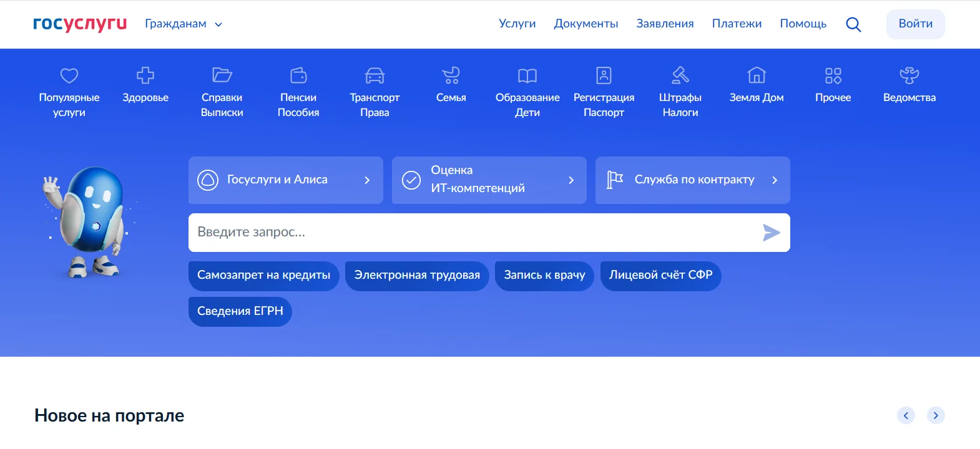This screenshot has width=980, height=449.
Task: Go to the Госуслуги logo home
Action: coord(80,24)
